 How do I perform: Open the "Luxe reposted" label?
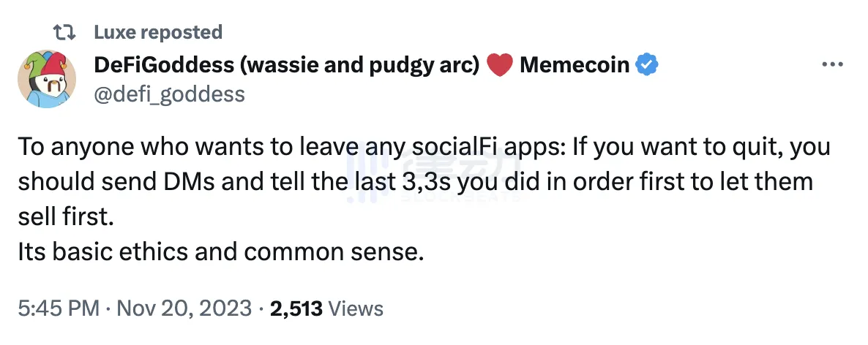click(x=158, y=32)
